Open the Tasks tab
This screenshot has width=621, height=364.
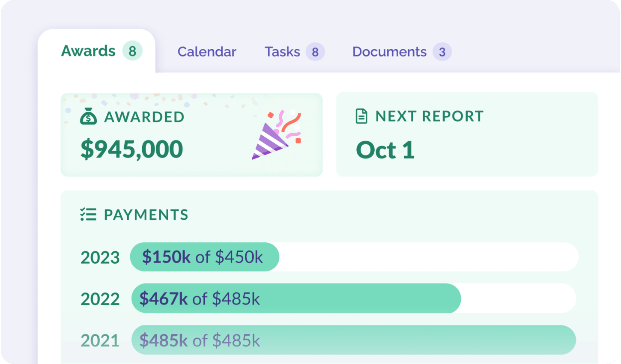[282, 52]
